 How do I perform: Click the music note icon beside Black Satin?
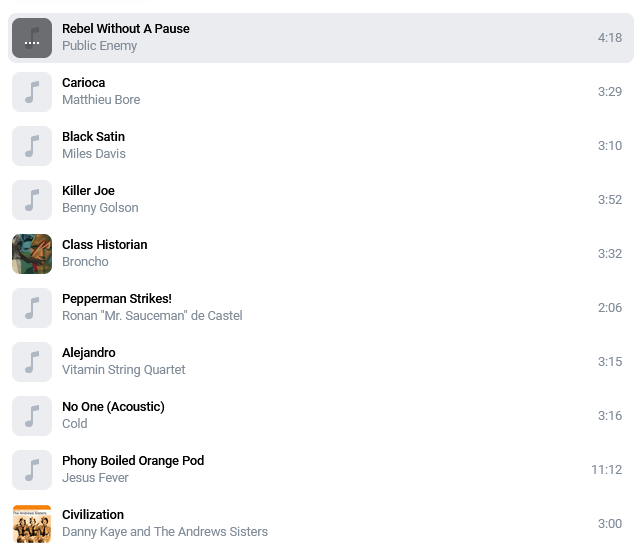pyautogui.click(x=32, y=146)
